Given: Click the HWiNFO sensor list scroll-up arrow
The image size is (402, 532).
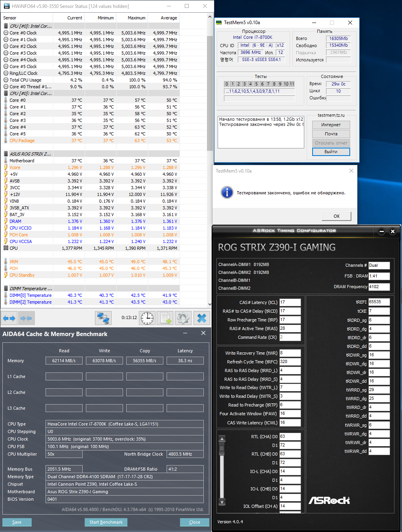Looking at the screenshot, I should pos(210,17).
